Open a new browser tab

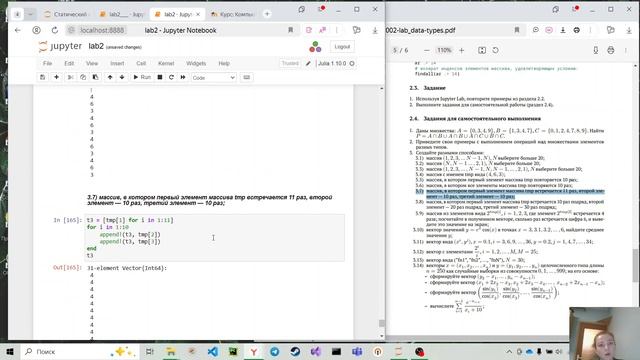[x=267, y=14]
